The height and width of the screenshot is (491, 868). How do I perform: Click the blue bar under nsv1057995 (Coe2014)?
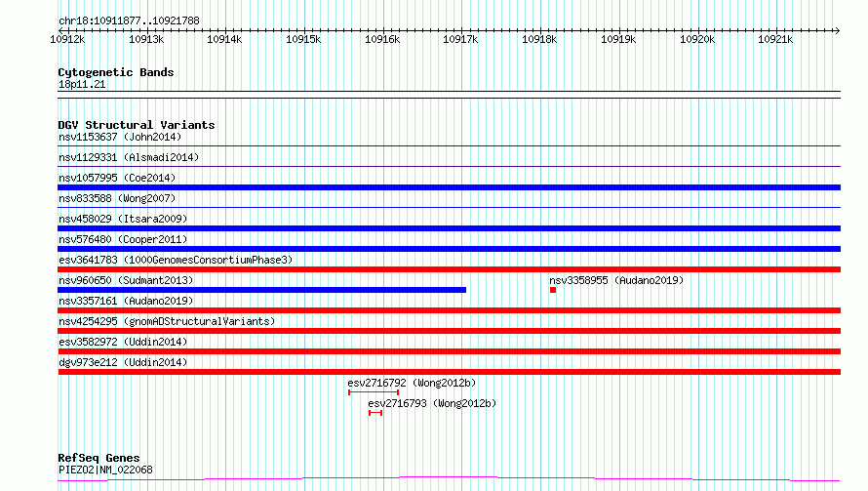[x=449, y=187]
